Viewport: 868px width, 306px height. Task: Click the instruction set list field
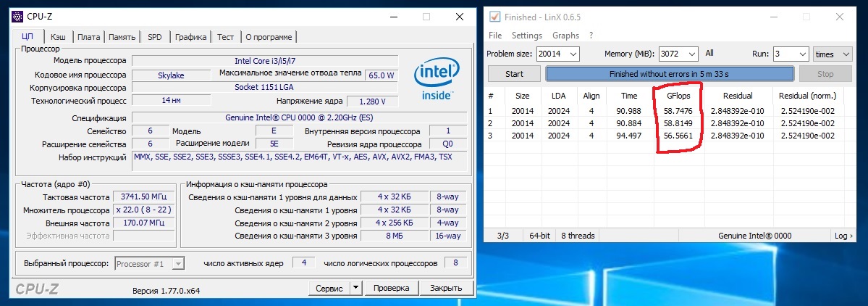pos(300,161)
